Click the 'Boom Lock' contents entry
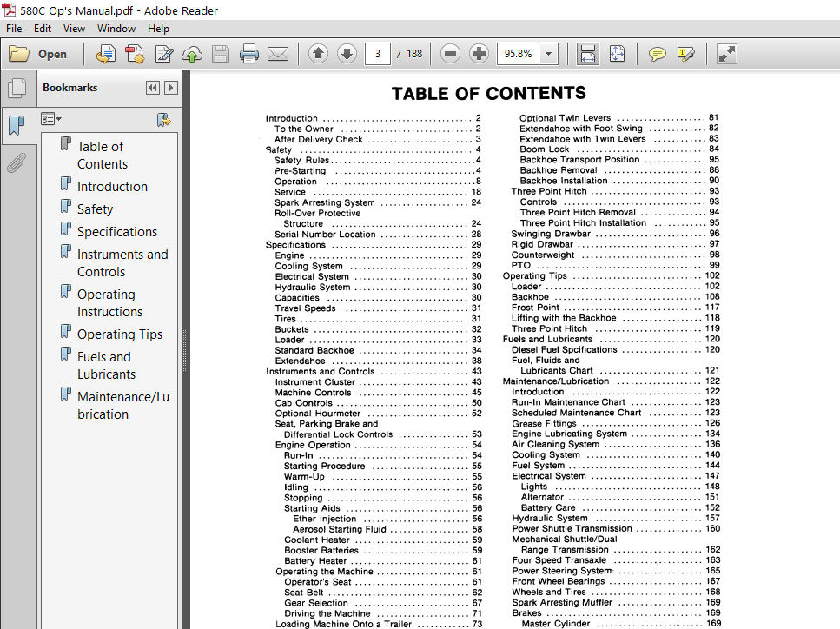 [619, 149]
